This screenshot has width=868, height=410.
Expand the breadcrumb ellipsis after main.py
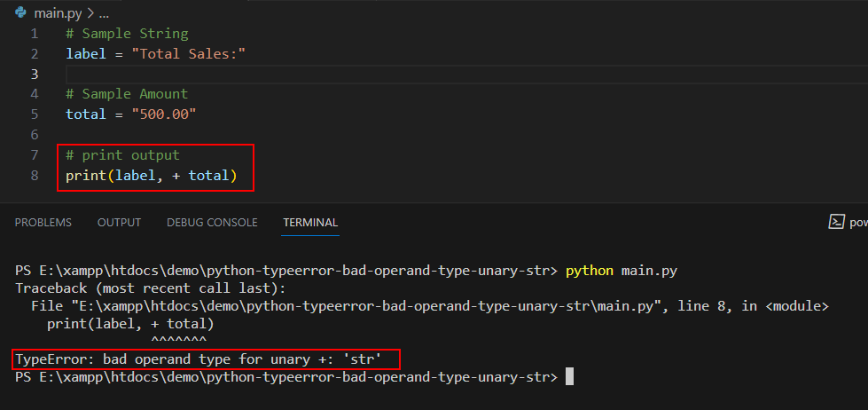pyautogui.click(x=104, y=13)
